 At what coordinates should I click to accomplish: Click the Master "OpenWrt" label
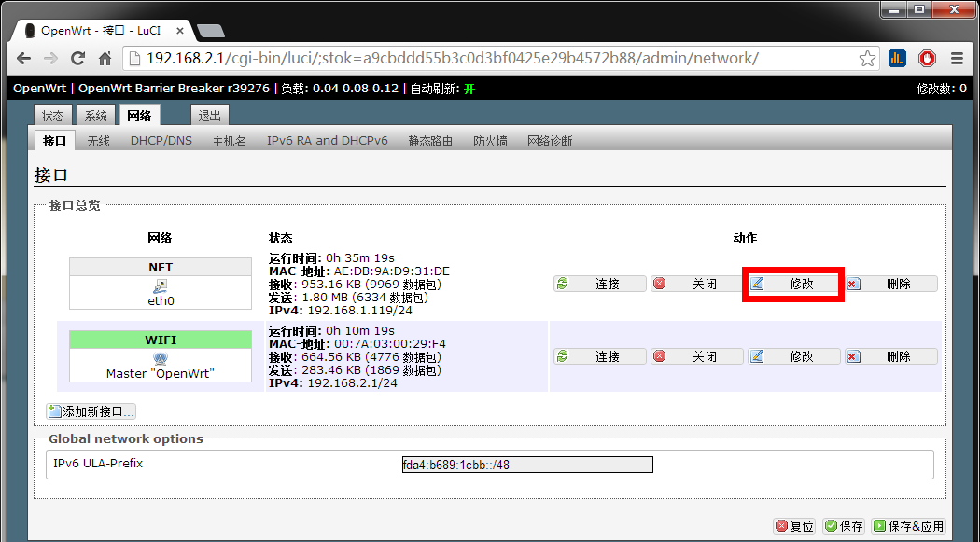(x=161, y=374)
